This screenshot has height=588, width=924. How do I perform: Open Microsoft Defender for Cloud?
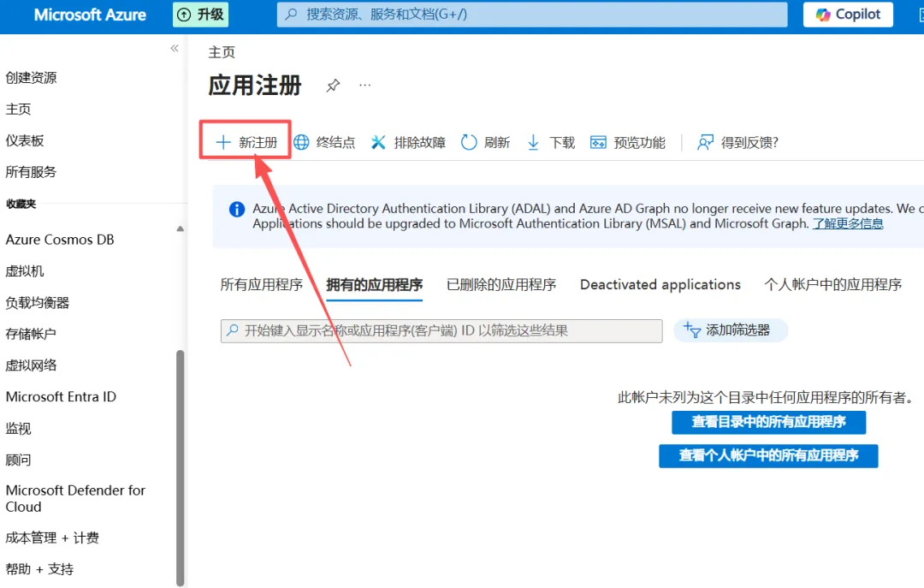75,498
